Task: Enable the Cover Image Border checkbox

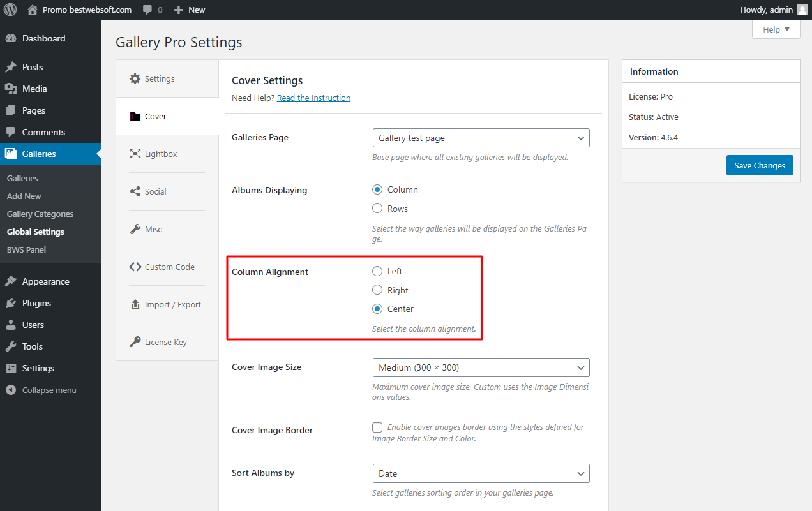Action: (377, 427)
